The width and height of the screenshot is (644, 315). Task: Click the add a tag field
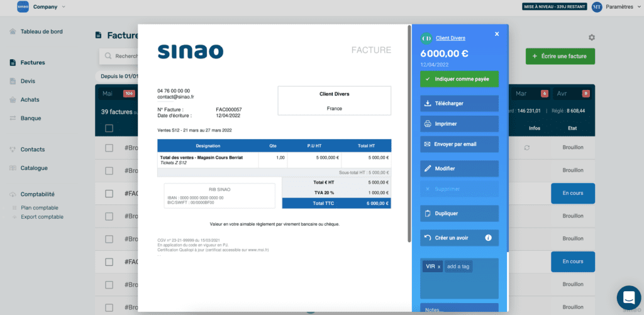pos(459,267)
